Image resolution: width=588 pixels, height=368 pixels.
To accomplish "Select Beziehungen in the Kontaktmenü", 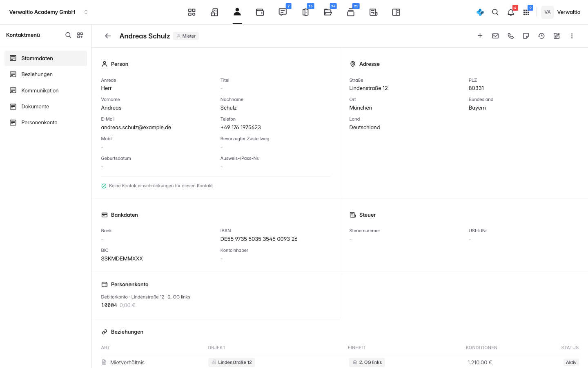I will 46,74.
